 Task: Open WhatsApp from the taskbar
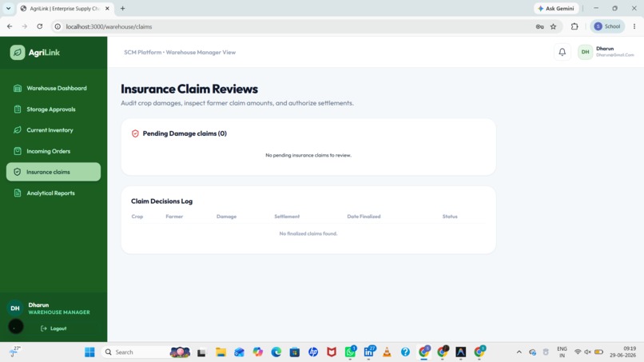coord(350,352)
